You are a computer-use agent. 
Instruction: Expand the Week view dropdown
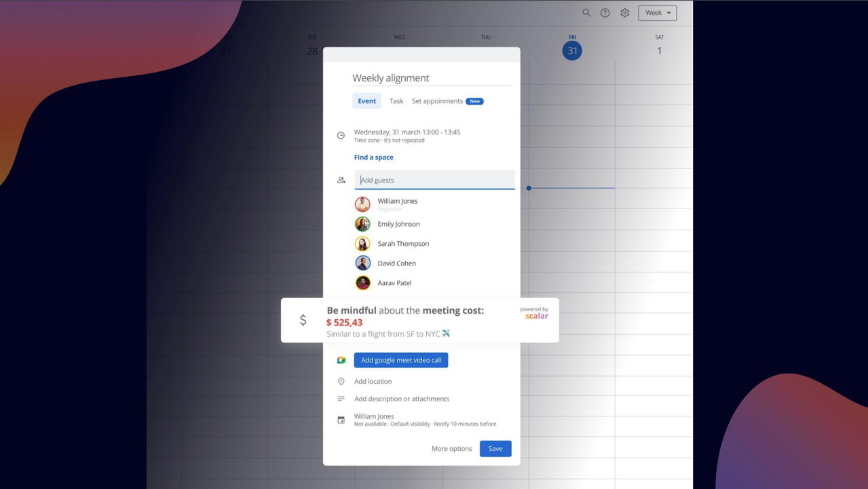[657, 13]
